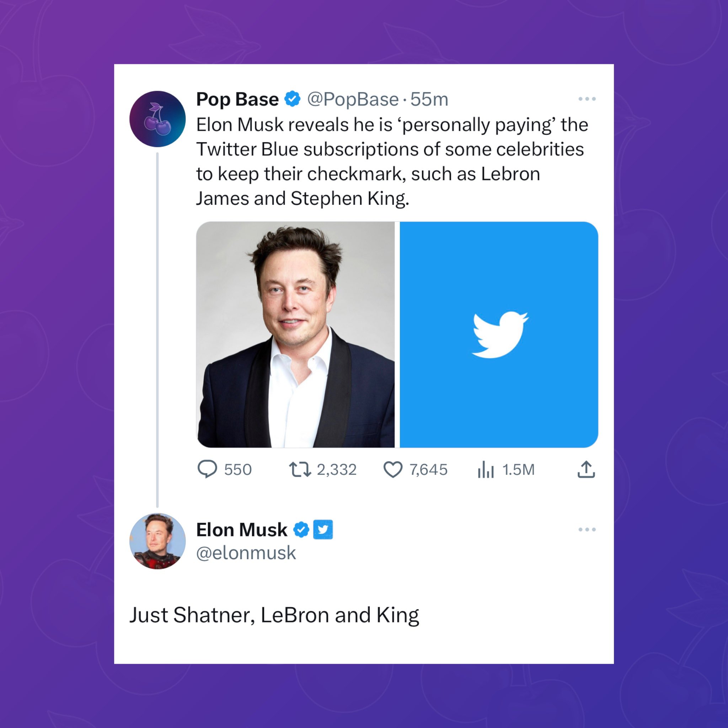Open the @elonmusk handle link
Image resolution: width=728 pixels, height=728 pixels.
[246, 553]
